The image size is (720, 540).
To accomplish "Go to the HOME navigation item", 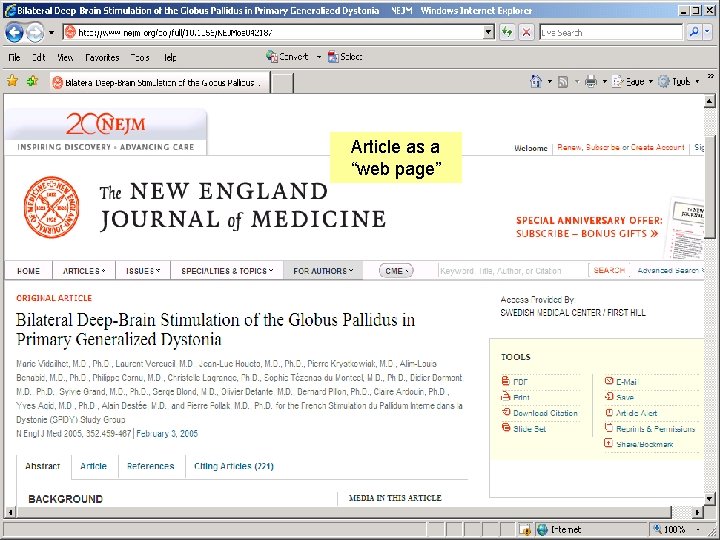I will pos(28,271).
